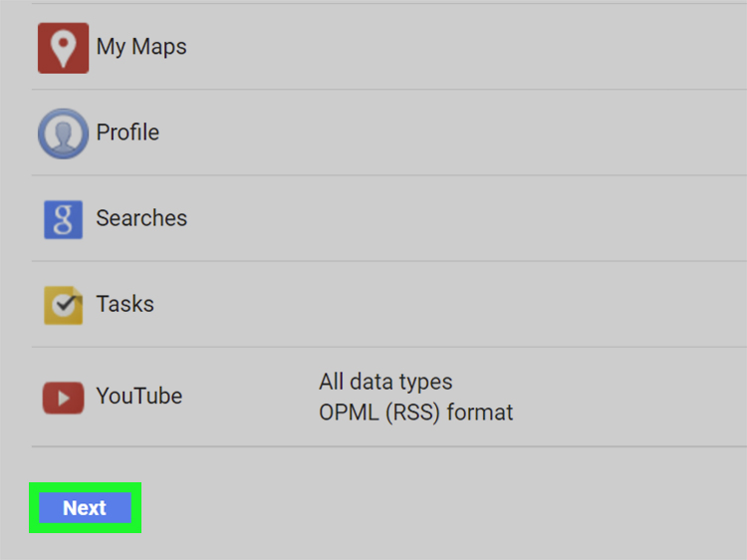Click the My Maps red pin icon

point(64,48)
